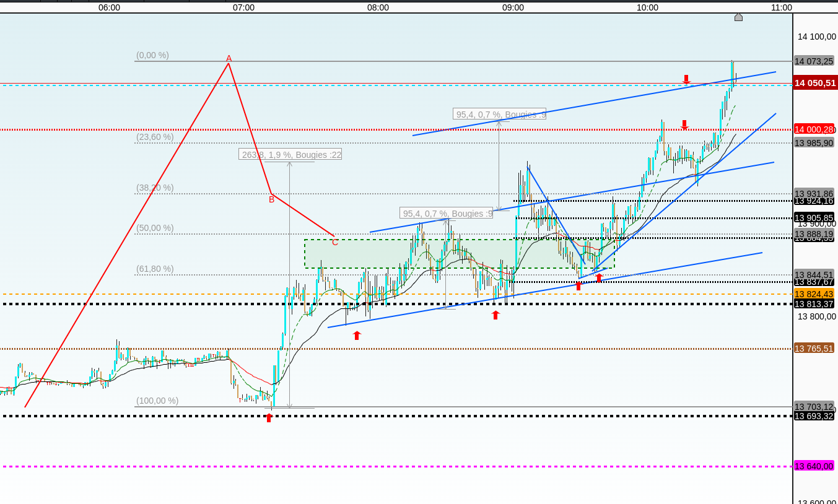Click the 13 800,00 axis price

click(816, 317)
